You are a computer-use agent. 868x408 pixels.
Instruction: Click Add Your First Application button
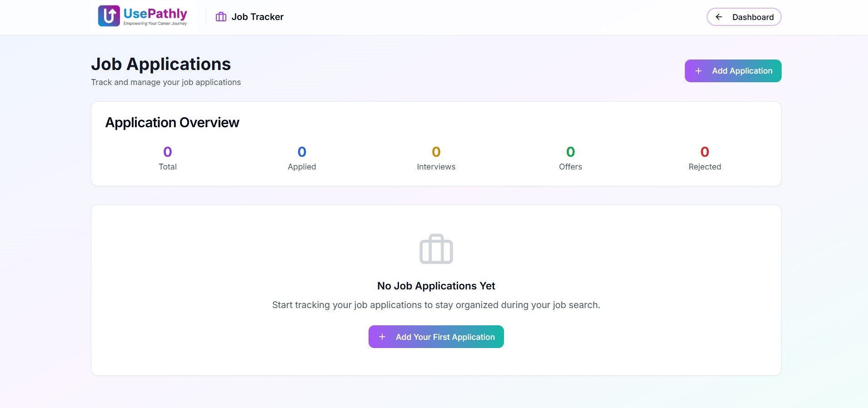click(436, 337)
